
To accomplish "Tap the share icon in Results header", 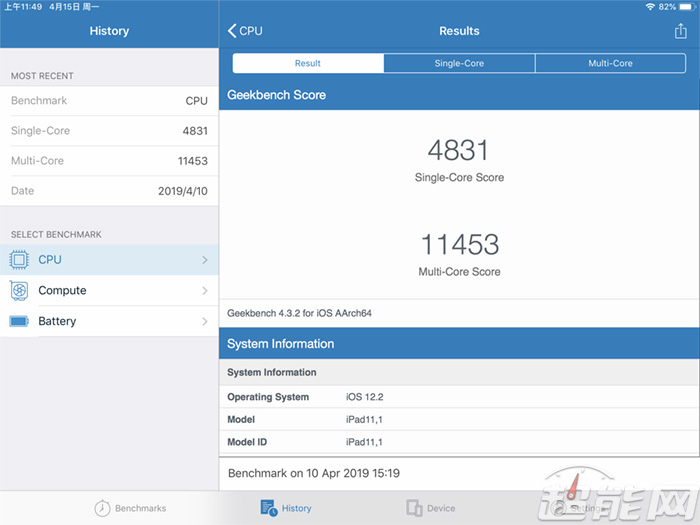I will click(681, 31).
